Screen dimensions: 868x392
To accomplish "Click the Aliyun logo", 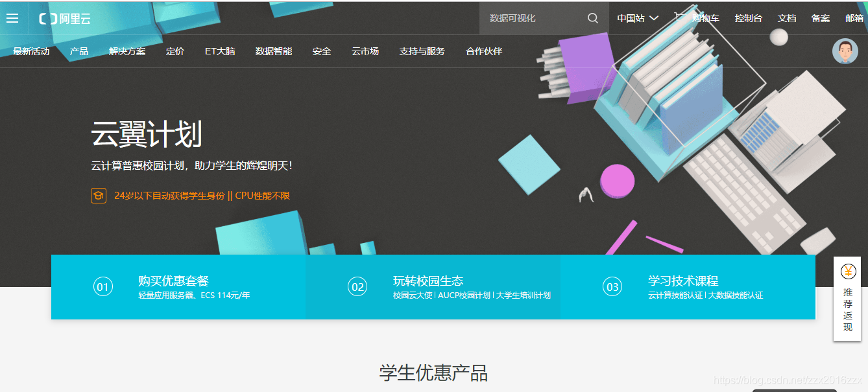I will pos(65,19).
